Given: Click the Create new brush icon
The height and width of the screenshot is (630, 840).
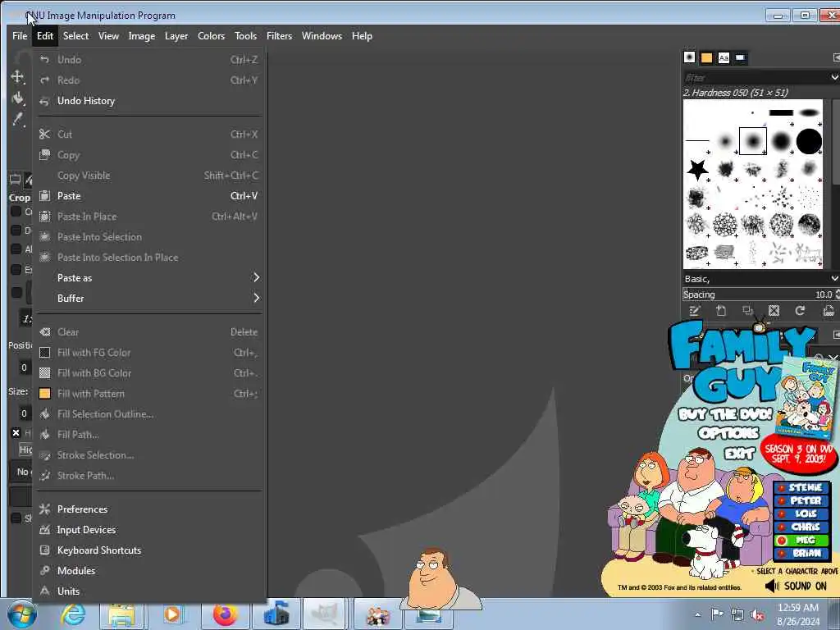Looking at the screenshot, I should [721, 311].
